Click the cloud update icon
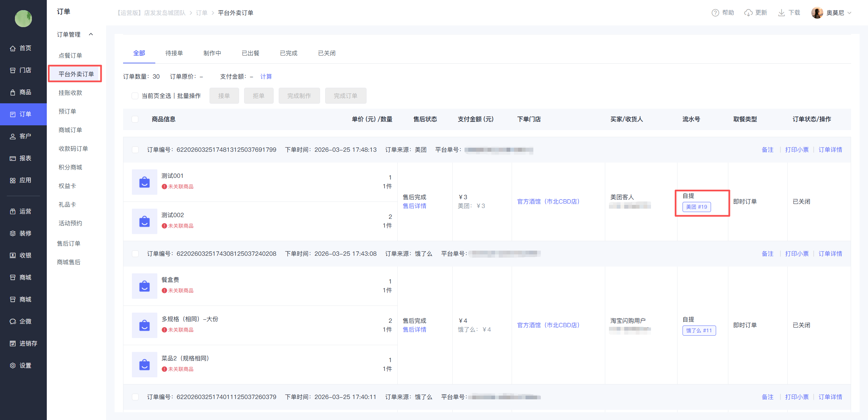 click(x=748, y=13)
